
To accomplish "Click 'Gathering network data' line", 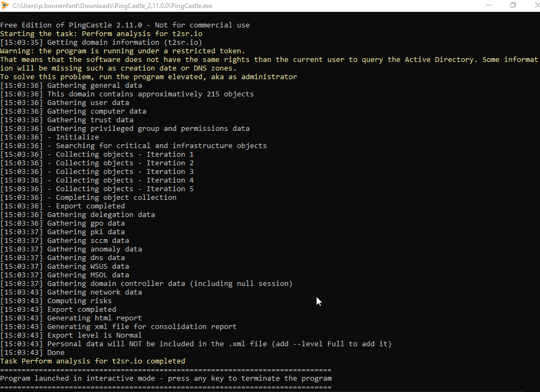I will coord(71,292).
